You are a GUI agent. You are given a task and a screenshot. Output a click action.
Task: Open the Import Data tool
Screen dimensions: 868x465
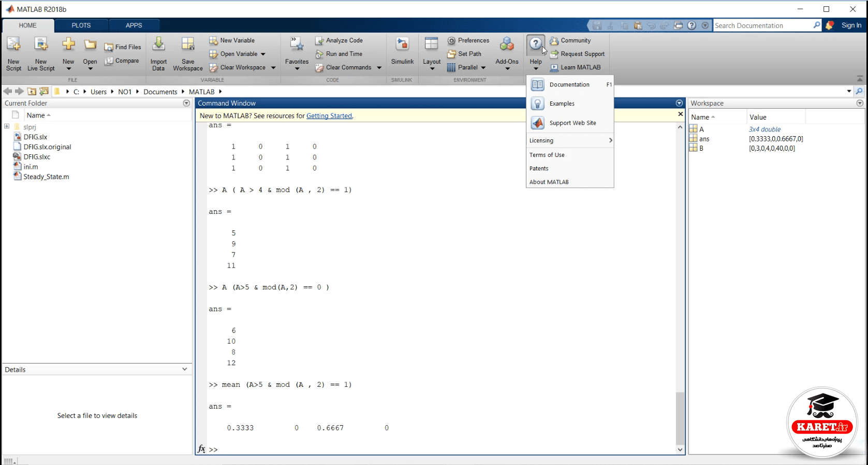(158, 54)
